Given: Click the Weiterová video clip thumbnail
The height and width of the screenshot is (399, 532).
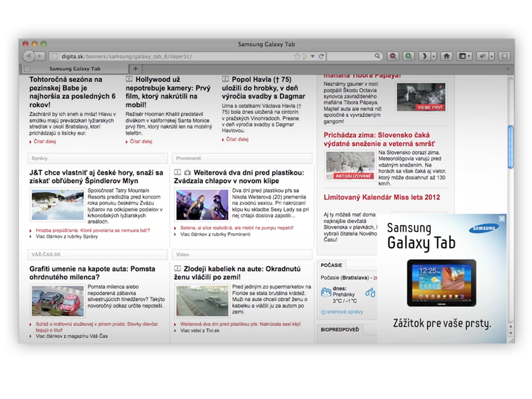Looking at the screenshot, I should [202, 205].
